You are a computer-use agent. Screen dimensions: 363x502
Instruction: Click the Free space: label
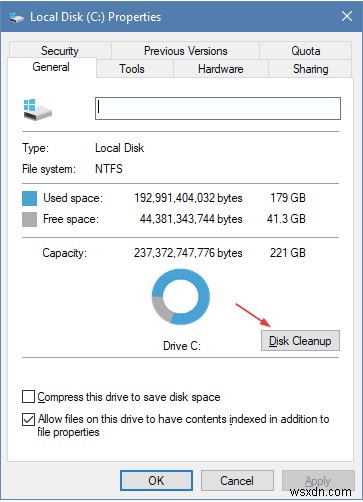tap(71, 219)
